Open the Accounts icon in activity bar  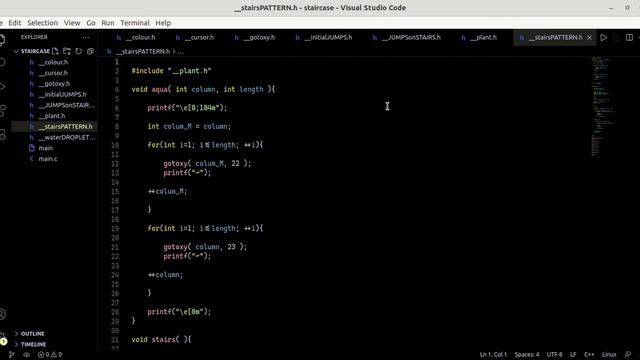(x=2, y=314)
